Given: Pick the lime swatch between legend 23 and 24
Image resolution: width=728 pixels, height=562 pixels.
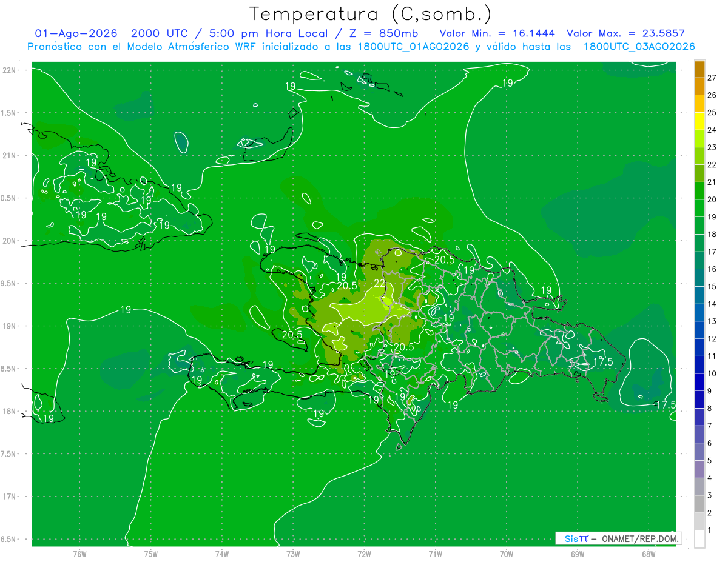Looking at the screenshot, I should pyautogui.click(x=699, y=138).
